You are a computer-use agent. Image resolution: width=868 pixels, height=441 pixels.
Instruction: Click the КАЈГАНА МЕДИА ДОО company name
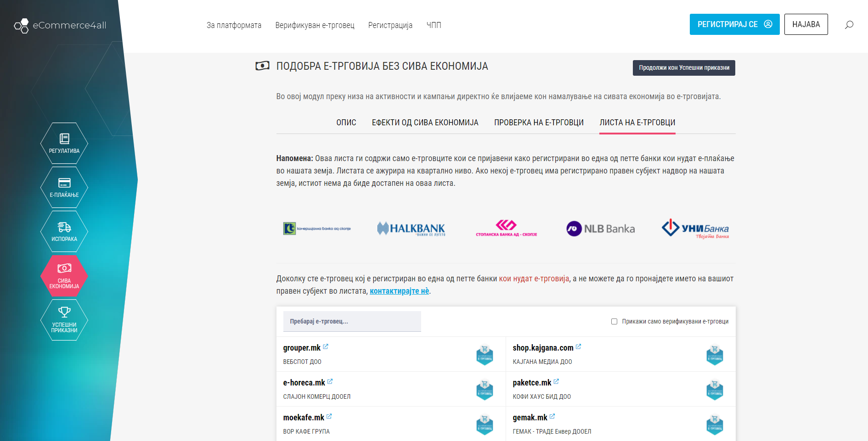click(x=542, y=362)
